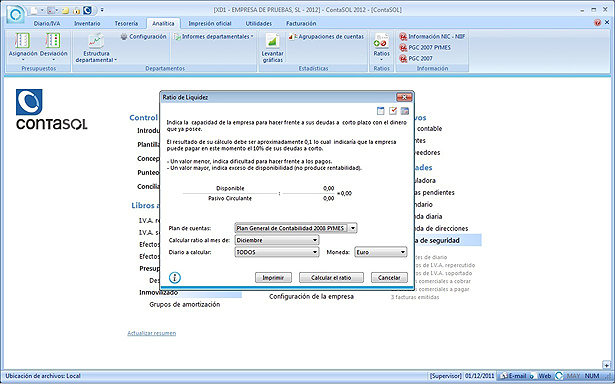Click the Calcular el ratio button
The width and height of the screenshot is (615, 384).
pyautogui.click(x=331, y=278)
